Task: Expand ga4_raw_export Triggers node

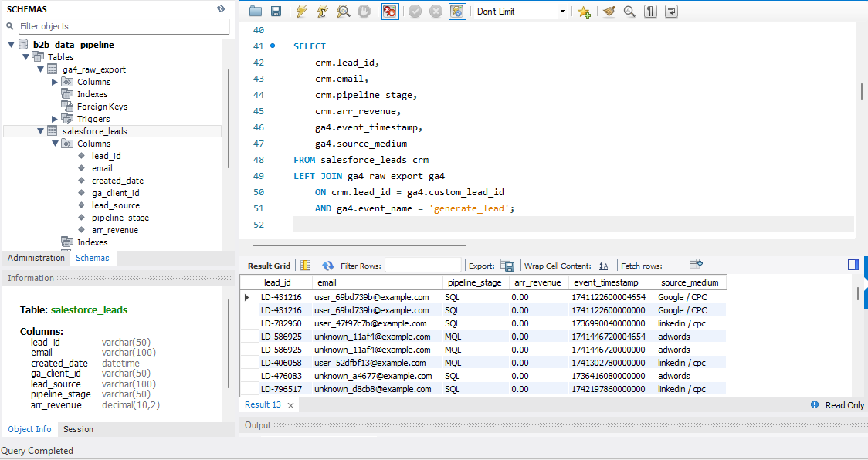Action: (54, 119)
